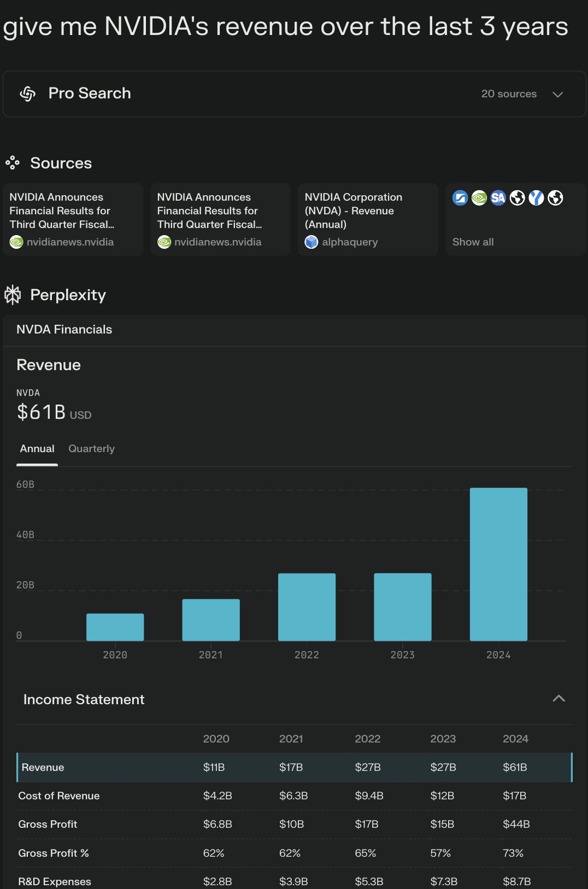Click the $17B revenue cell for 2021
The height and width of the screenshot is (889, 588).
pyautogui.click(x=291, y=767)
